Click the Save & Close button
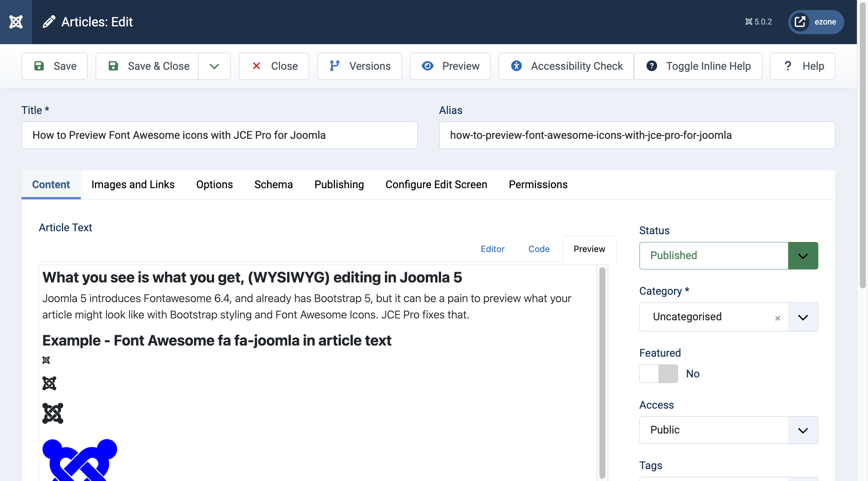 pos(158,66)
